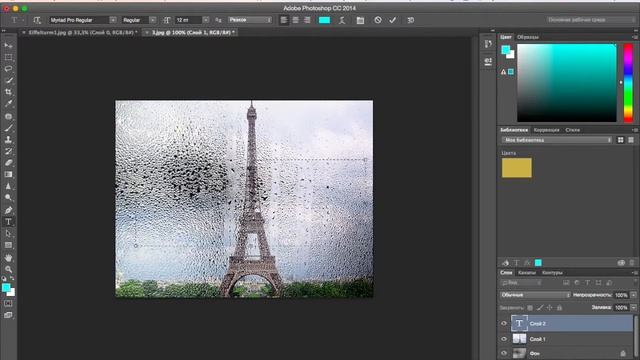Select the layer Слой 1 thumbnail
Image resolution: width=640 pixels, height=360 pixels.
point(519,339)
